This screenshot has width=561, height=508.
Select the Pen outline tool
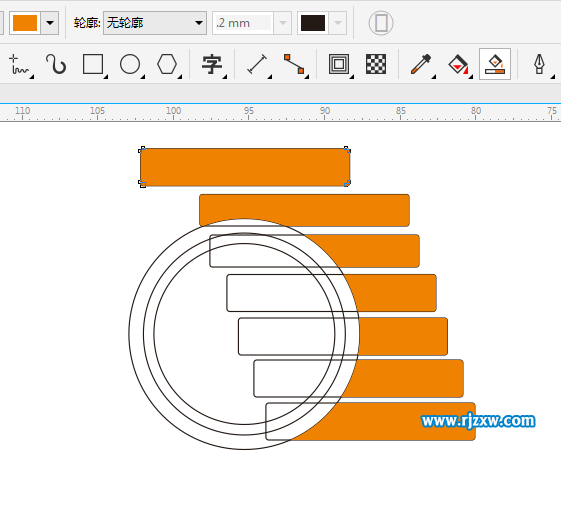point(540,64)
